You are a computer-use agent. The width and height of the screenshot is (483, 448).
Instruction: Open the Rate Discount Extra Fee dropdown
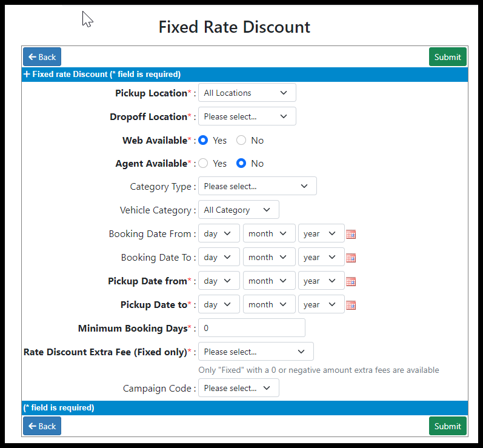click(x=256, y=351)
